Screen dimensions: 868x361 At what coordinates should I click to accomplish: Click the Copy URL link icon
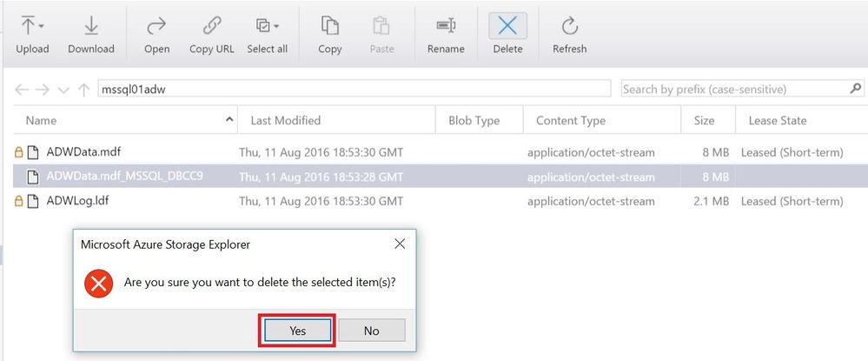tap(212, 26)
